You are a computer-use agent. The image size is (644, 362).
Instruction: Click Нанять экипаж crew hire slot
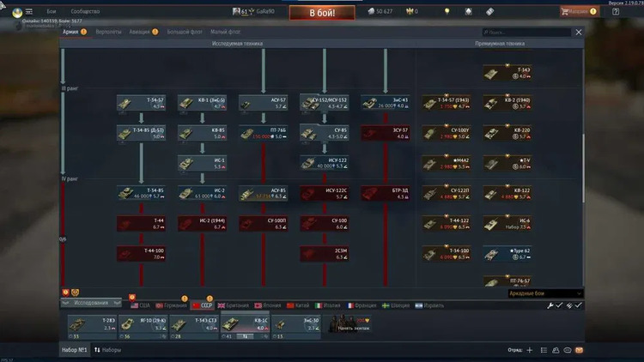[349, 324]
